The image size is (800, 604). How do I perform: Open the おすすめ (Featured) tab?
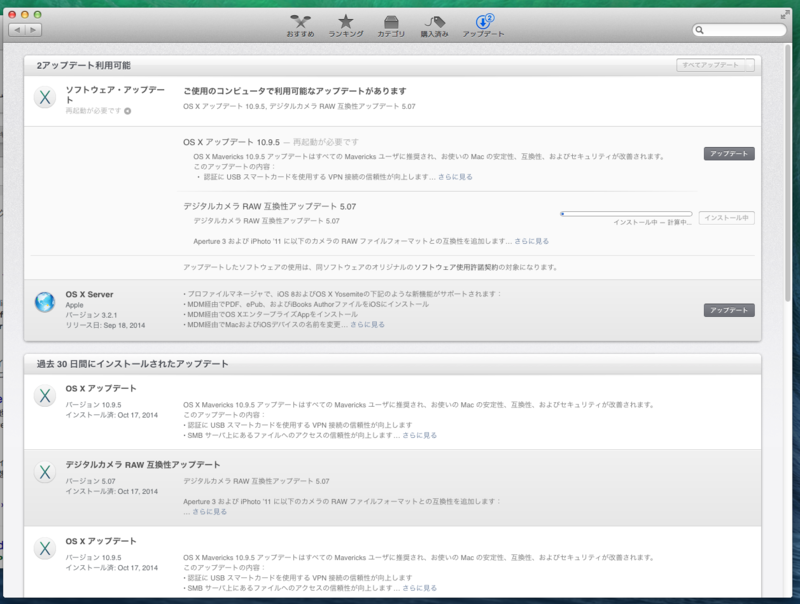pyautogui.click(x=300, y=26)
